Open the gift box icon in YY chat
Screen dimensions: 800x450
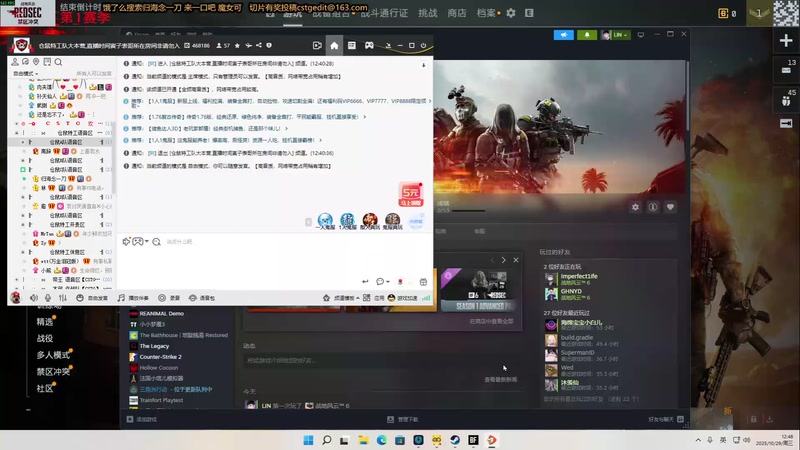point(423,282)
